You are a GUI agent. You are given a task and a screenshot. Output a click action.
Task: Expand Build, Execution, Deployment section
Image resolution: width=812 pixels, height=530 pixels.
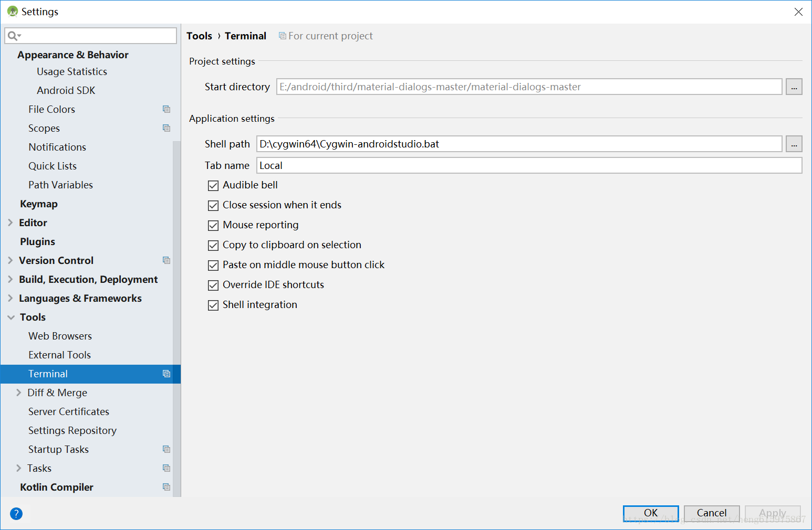[x=11, y=279]
